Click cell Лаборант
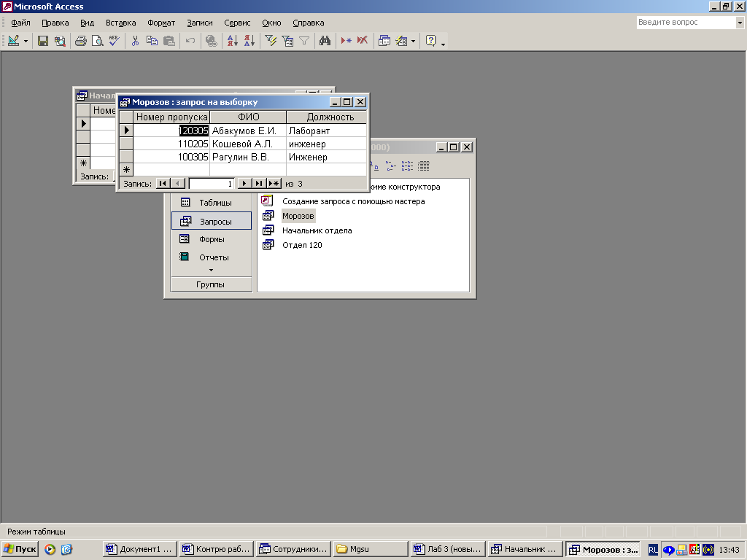The width and height of the screenshot is (747, 560). tap(327, 131)
